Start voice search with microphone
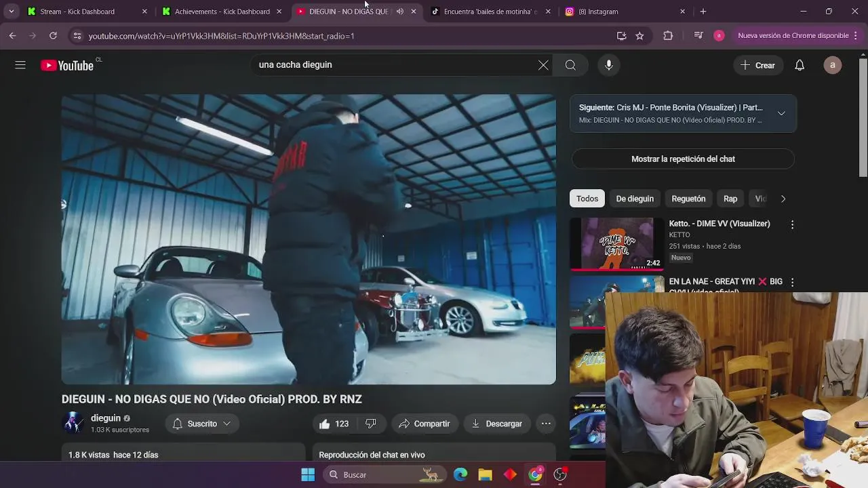The height and width of the screenshot is (488, 868). [x=609, y=65]
